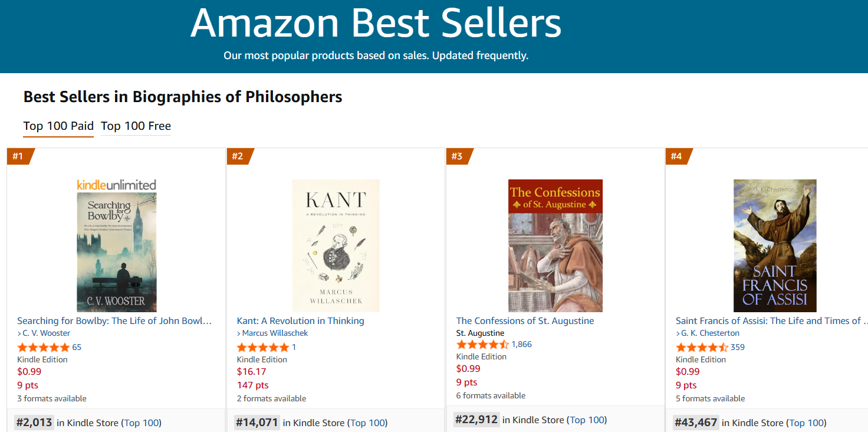Open the Confessions of St. Augustine cover
The width and height of the screenshot is (868, 432).
coord(555,246)
